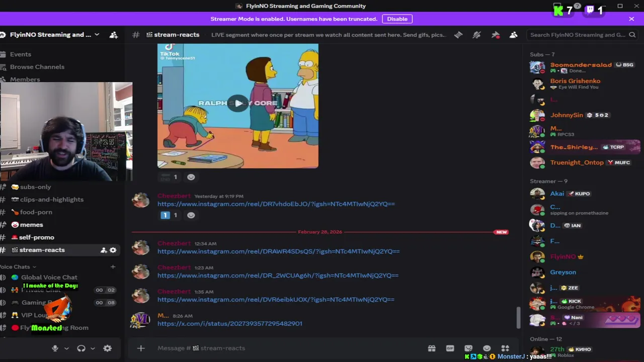Add channel plus in Voice Chats
Image resolution: width=644 pixels, height=362 pixels.
point(113,266)
